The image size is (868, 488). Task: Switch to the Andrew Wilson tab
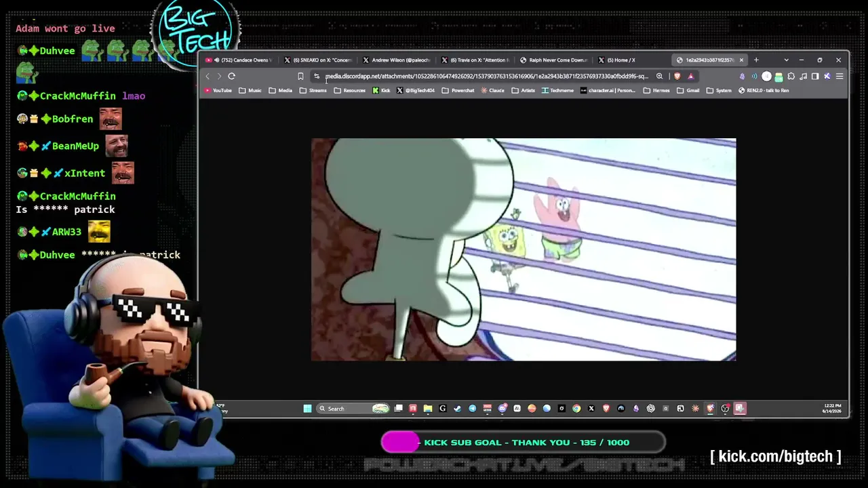(397, 60)
